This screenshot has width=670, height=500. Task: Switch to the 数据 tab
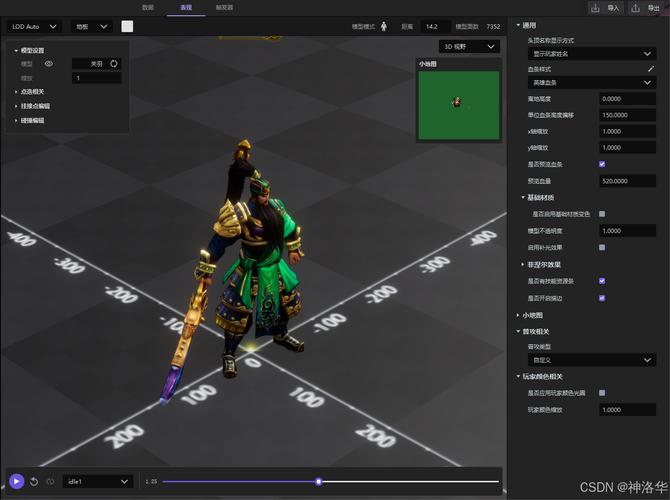pyautogui.click(x=148, y=7)
